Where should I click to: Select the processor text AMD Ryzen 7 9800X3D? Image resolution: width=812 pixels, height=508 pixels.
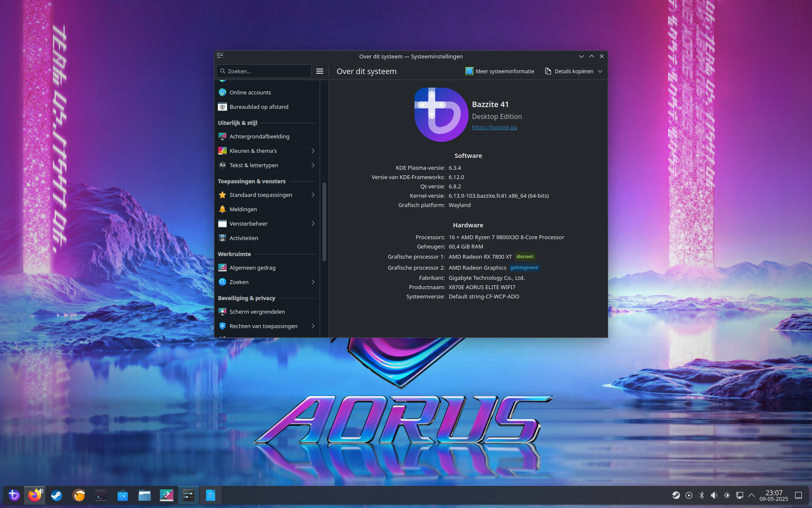click(x=506, y=237)
